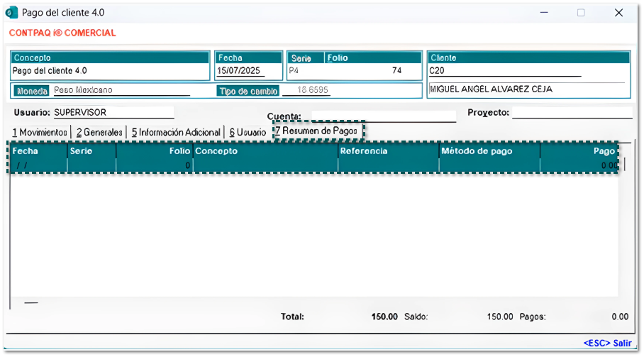Select the 6 Usuario tab
The image size is (644, 357).
(x=248, y=132)
